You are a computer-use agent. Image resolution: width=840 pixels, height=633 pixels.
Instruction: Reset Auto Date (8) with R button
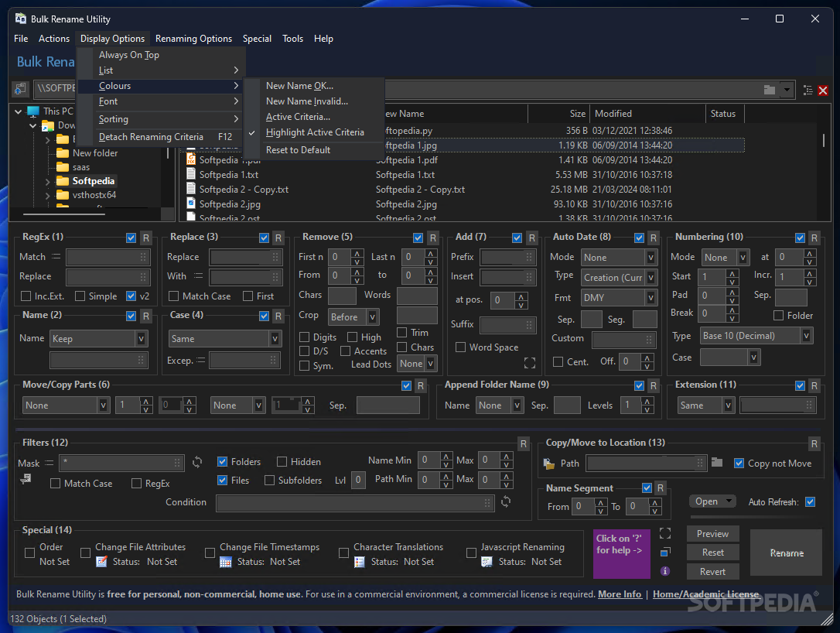point(653,238)
